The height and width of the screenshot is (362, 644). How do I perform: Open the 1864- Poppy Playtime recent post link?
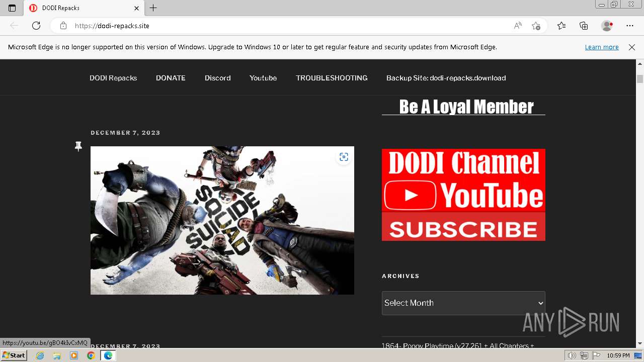click(458, 346)
